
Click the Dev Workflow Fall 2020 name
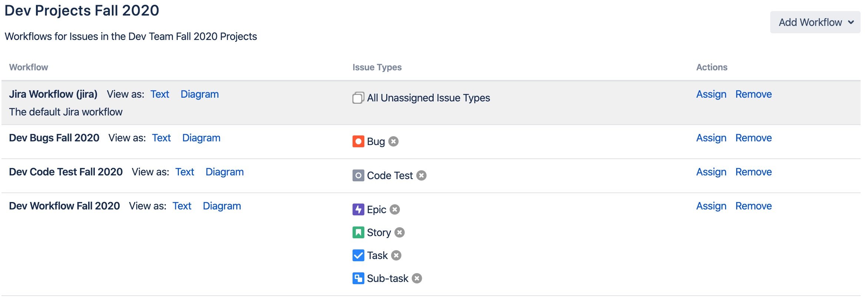64,206
